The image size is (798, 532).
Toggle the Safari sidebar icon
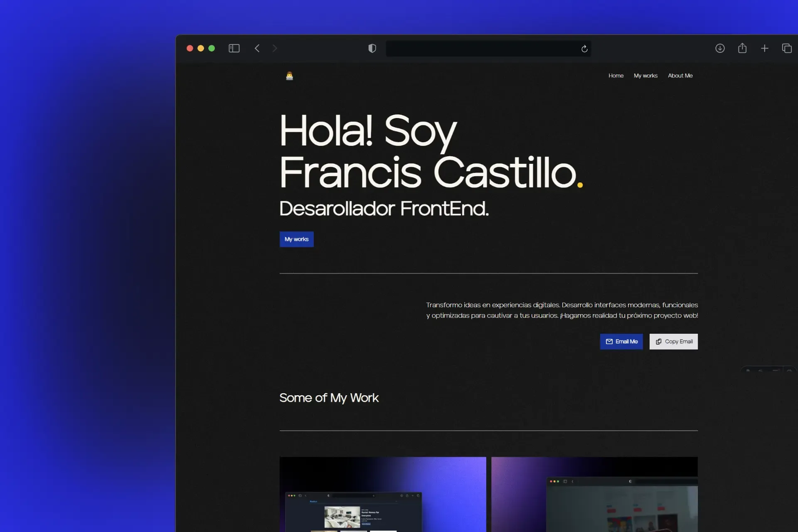coord(234,48)
